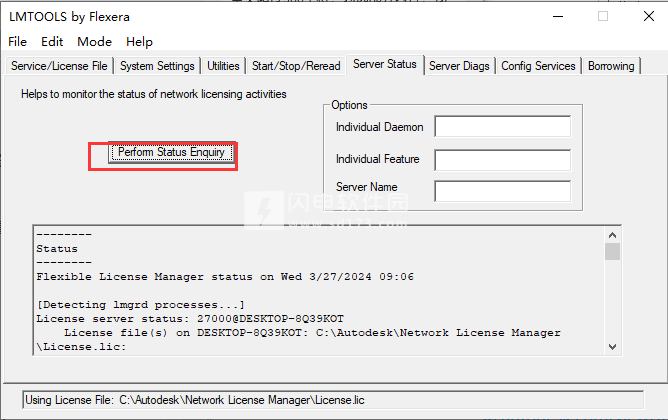Click the status log scrollbar up arrow
The height and width of the screenshot is (420, 668).
pyautogui.click(x=612, y=233)
